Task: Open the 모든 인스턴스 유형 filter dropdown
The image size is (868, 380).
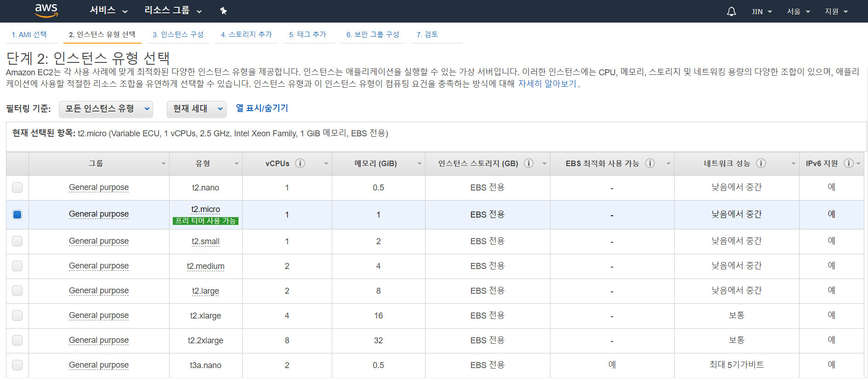Action: (x=106, y=109)
